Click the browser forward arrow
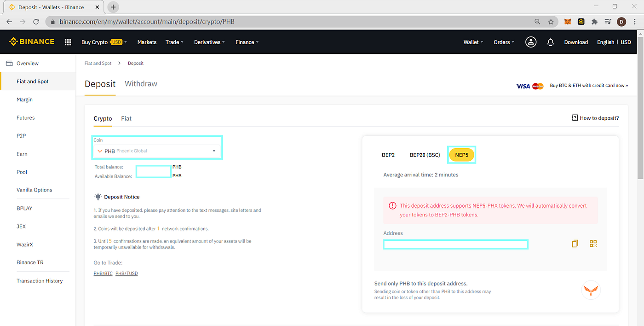This screenshot has height=326, width=644. click(23, 22)
